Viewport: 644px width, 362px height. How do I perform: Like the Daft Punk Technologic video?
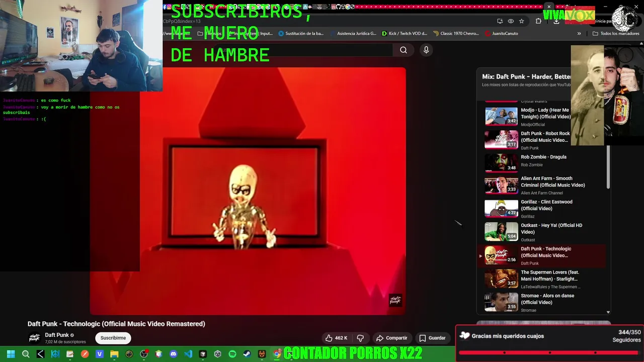(336, 338)
